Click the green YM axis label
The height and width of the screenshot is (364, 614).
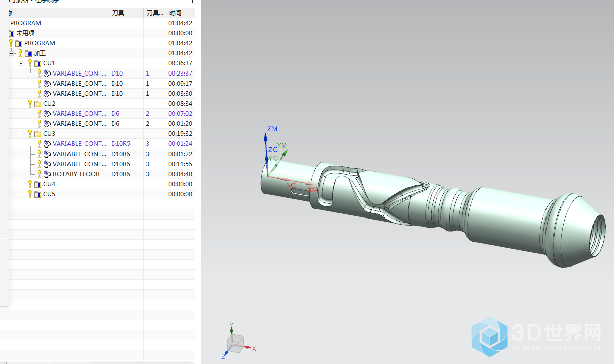282,146
